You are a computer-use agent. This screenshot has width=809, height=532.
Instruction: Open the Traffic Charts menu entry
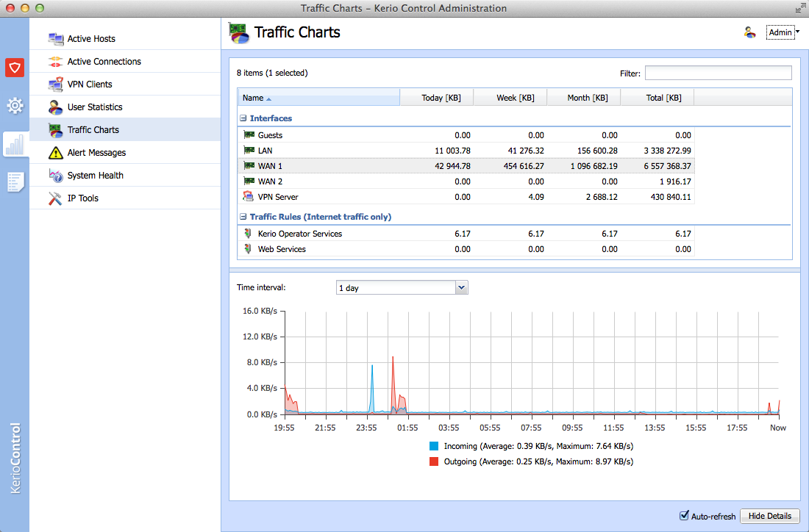tap(125, 130)
